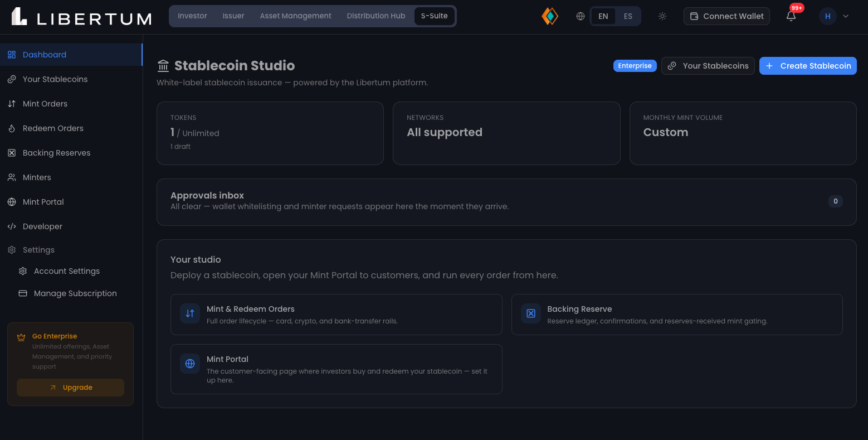Viewport: 868px width, 440px height.
Task: Open the Distribution Hub tab
Action: pos(376,16)
